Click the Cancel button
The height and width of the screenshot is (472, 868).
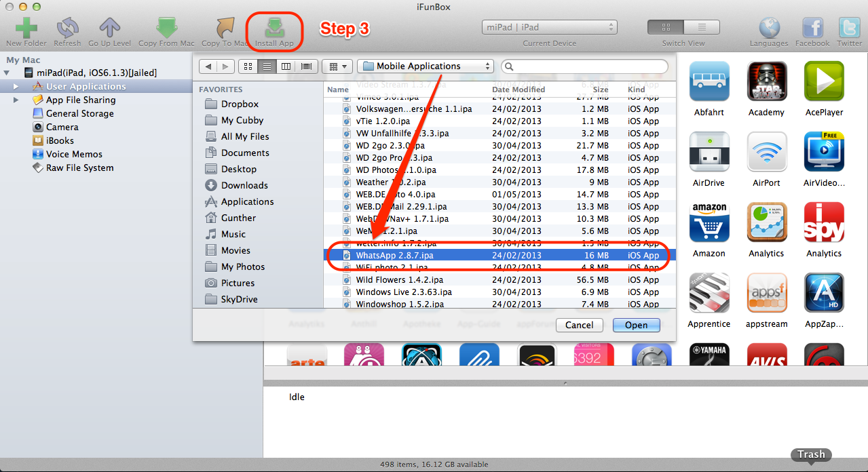pos(579,325)
